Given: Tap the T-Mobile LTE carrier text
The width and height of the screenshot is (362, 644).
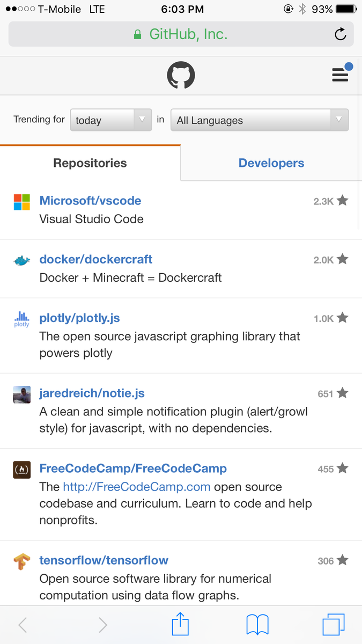Looking at the screenshot, I should (71, 9).
